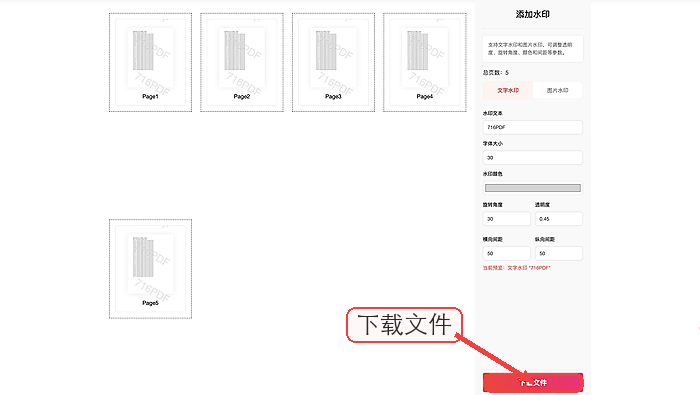Select the Page1 thumbnail
700x395 pixels.
click(150, 62)
